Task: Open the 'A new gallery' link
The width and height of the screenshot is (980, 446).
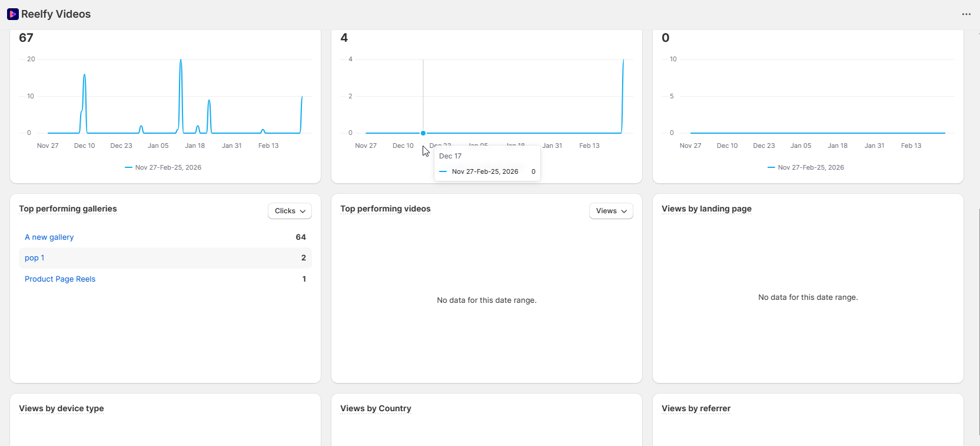Action: pos(49,237)
